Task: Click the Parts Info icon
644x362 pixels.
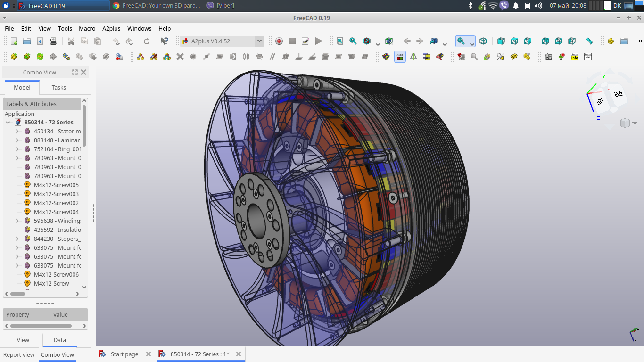Action: (575, 57)
